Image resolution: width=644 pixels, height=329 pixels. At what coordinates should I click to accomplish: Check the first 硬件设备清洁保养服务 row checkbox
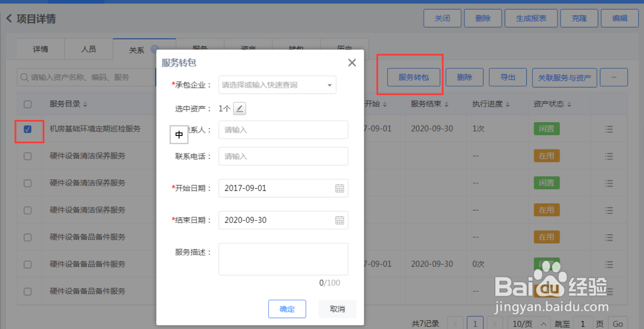tap(28, 156)
